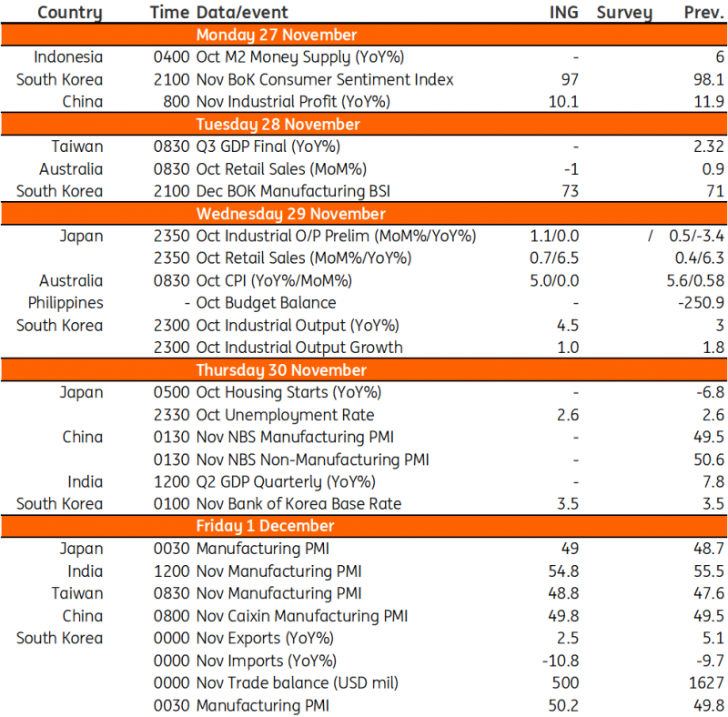Select the Wednesday 29 November section banner
Screen dimensions: 728x717
pyautogui.click(x=290, y=214)
